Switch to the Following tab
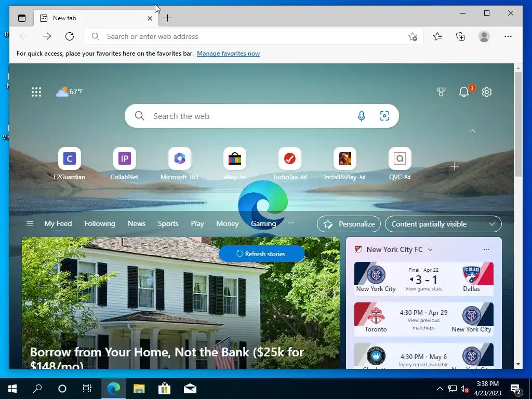This screenshot has height=399, width=532. 100,223
